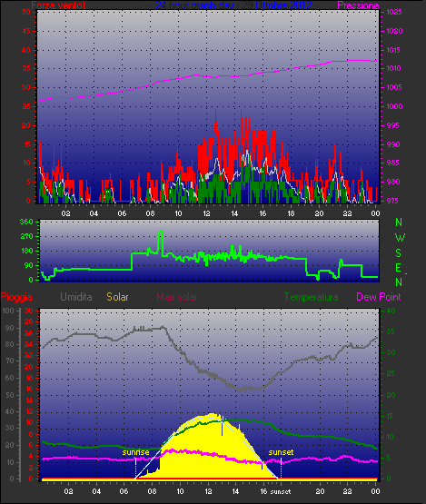
Task: Click hour 04 on the bottom chart time axis
Action: tap(96, 491)
